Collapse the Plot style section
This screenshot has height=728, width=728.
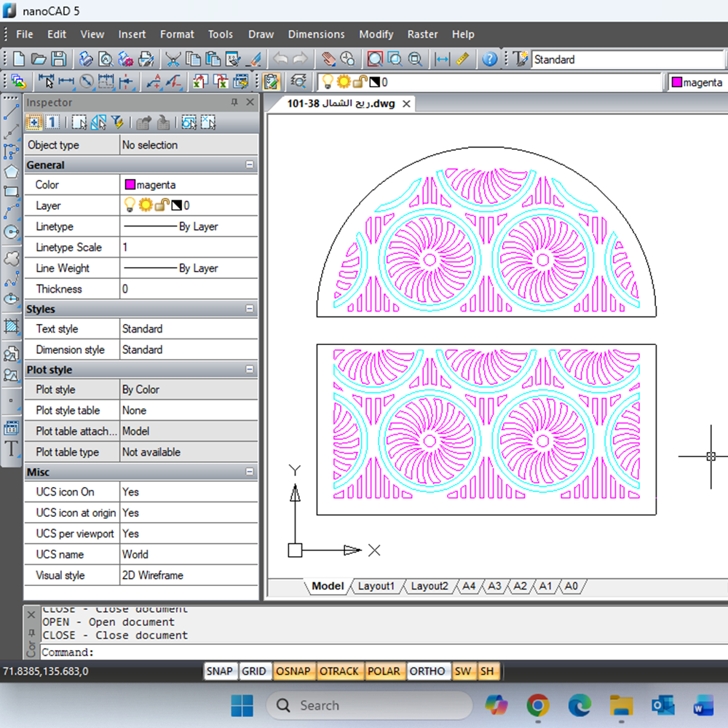250,370
